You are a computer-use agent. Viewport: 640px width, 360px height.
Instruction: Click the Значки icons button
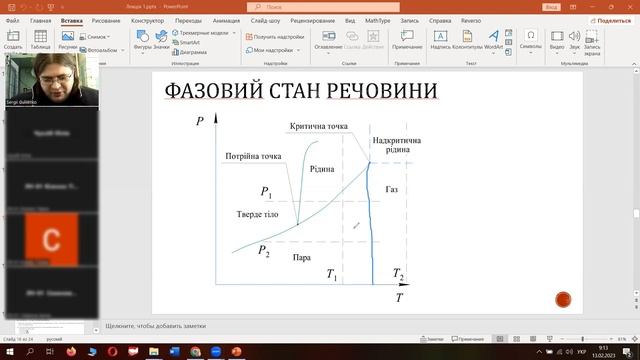pyautogui.click(x=161, y=40)
